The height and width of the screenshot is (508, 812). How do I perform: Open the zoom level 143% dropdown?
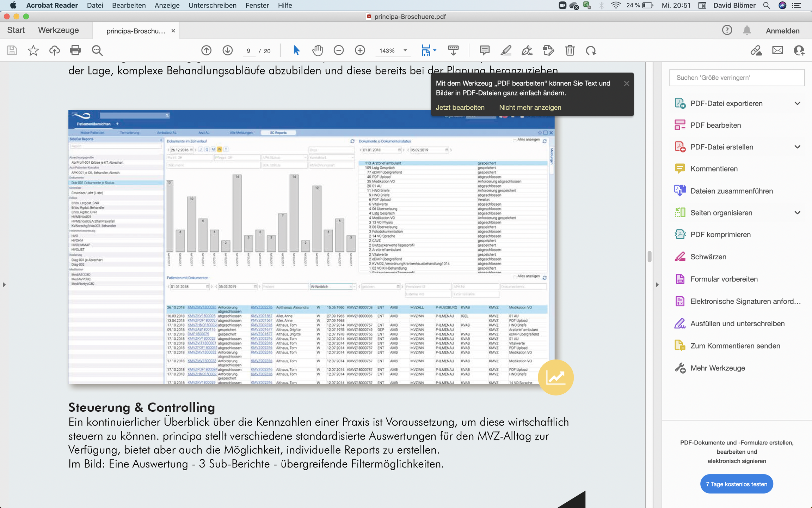click(405, 50)
